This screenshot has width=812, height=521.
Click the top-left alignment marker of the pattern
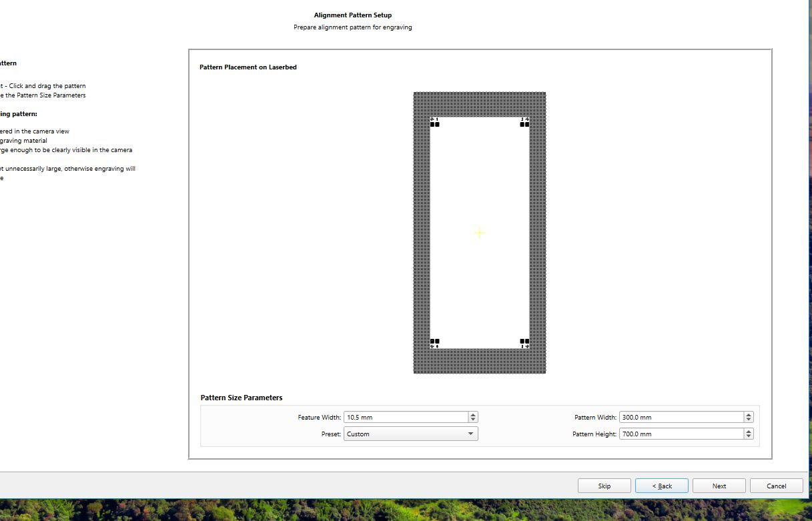[435, 122]
